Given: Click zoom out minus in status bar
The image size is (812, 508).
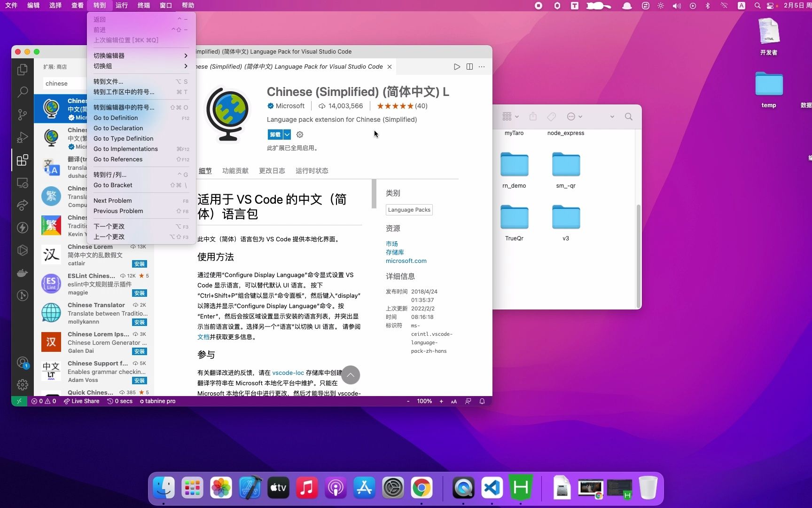Looking at the screenshot, I should click(x=408, y=401).
